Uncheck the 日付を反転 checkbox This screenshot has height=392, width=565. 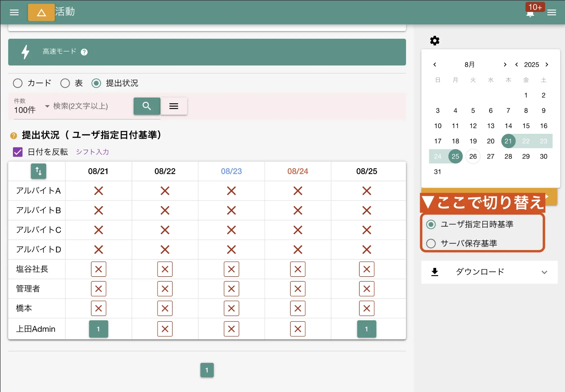pos(17,152)
